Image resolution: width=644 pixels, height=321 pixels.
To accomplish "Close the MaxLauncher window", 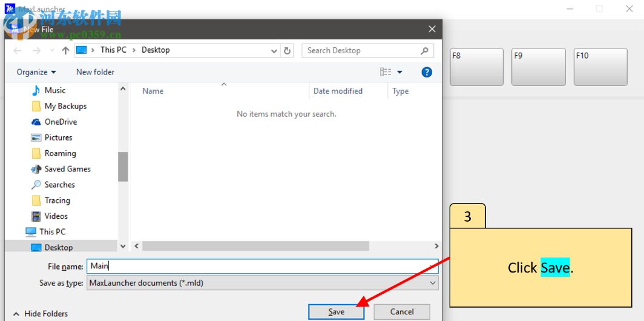I will (629, 8).
